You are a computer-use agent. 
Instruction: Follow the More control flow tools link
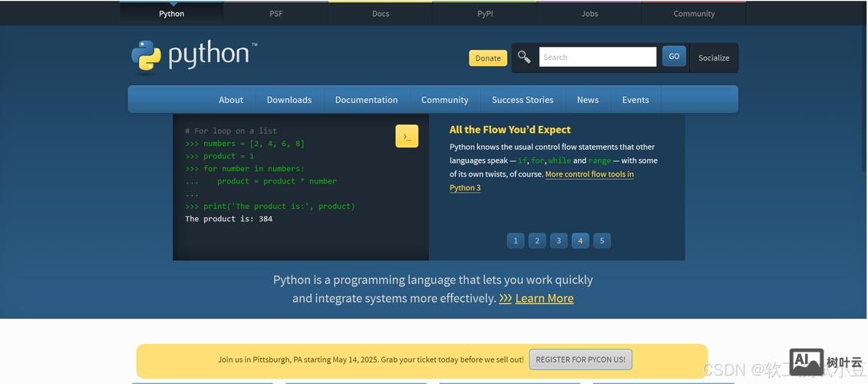(589, 174)
